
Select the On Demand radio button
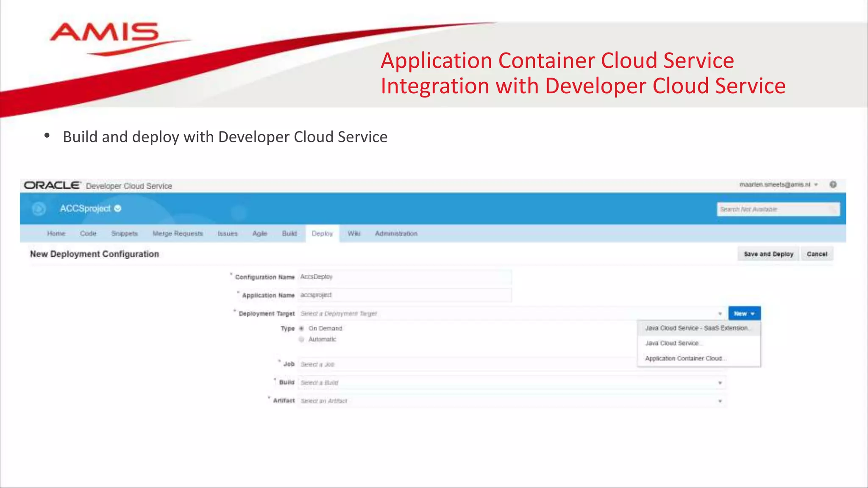(301, 328)
